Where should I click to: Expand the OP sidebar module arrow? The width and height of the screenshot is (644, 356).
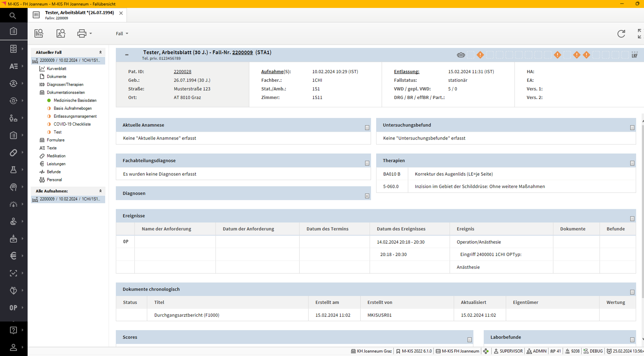click(23, 308)
